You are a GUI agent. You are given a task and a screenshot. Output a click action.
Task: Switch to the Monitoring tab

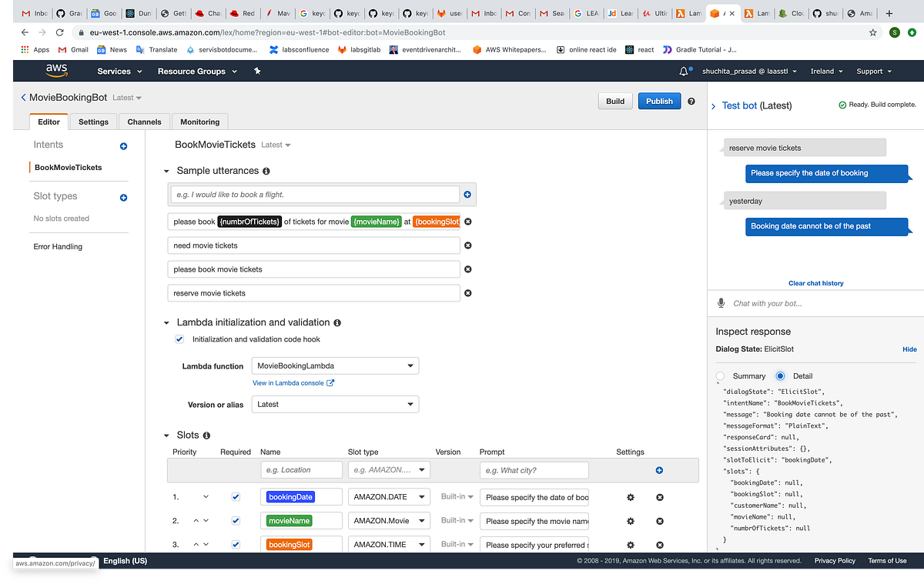pyautogui.click(x=199, y=122)
